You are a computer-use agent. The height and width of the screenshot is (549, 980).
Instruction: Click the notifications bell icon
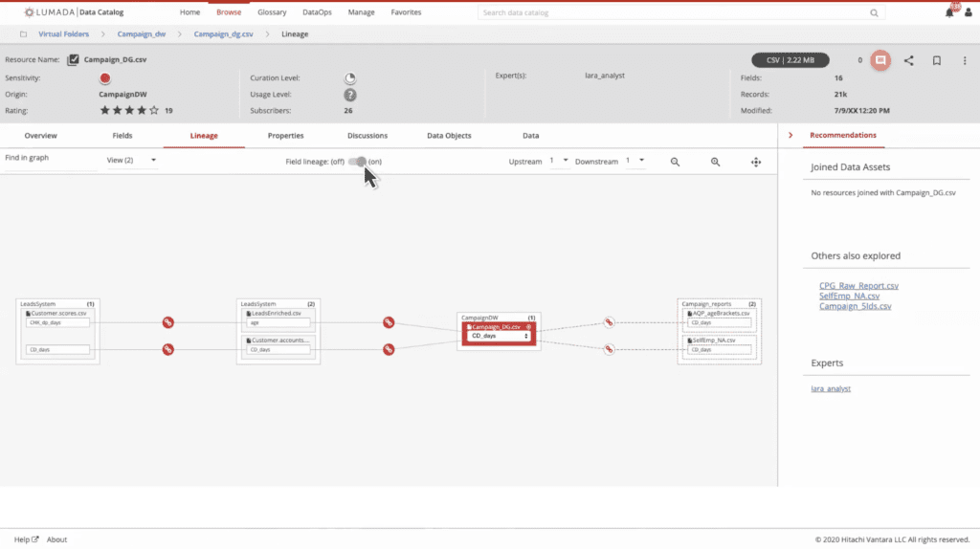tap(949, 12)
